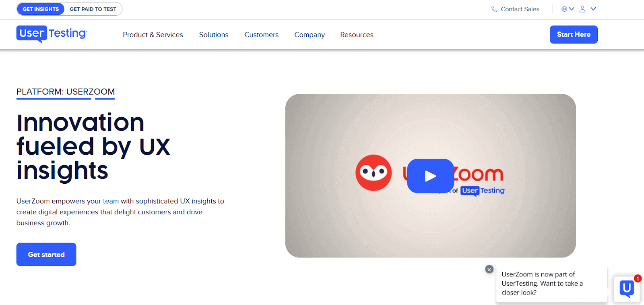Expand the account menu chevron
The image size is (644, 305).
[593, 9]
